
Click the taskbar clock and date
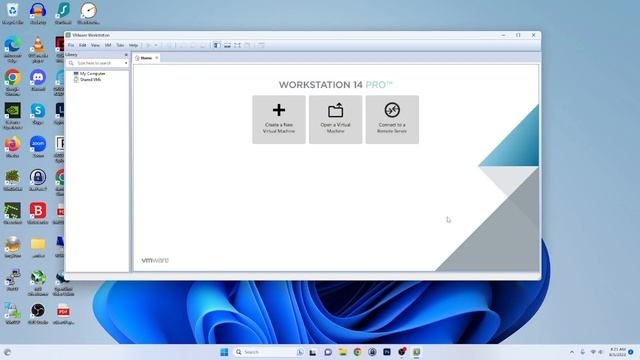pos(617,352)
